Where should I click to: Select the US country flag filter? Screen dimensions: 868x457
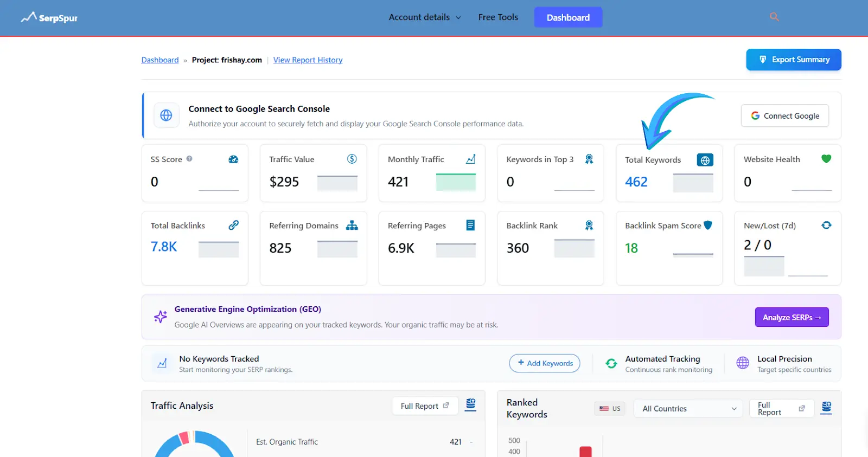(x=610, y=409)
